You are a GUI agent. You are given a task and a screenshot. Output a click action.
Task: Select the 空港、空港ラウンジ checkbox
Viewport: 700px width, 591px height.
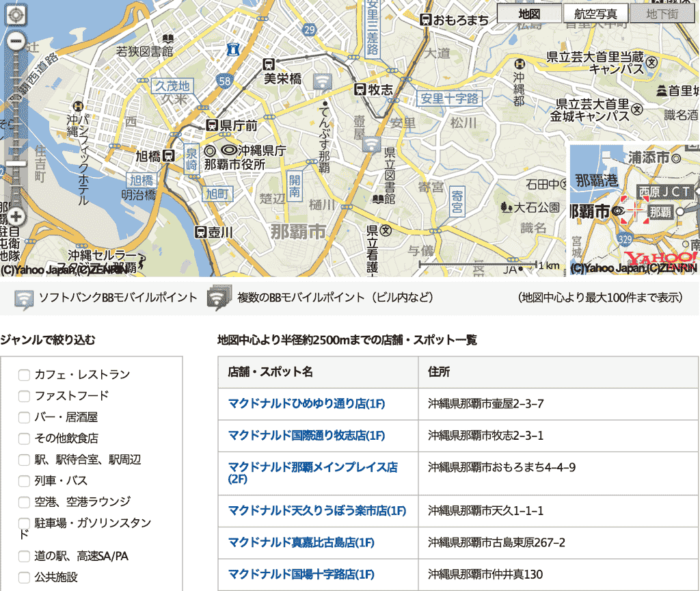(x=24, y=502)
